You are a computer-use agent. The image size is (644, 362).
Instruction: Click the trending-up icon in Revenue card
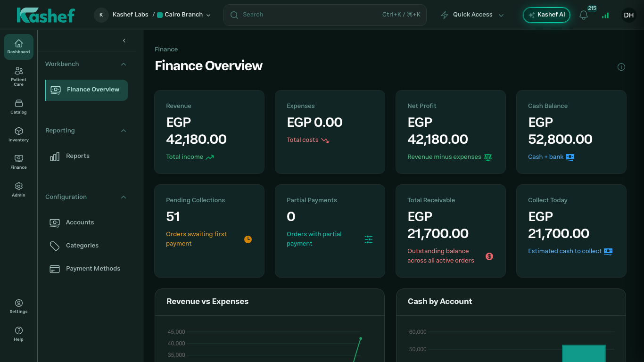(210, 157)
